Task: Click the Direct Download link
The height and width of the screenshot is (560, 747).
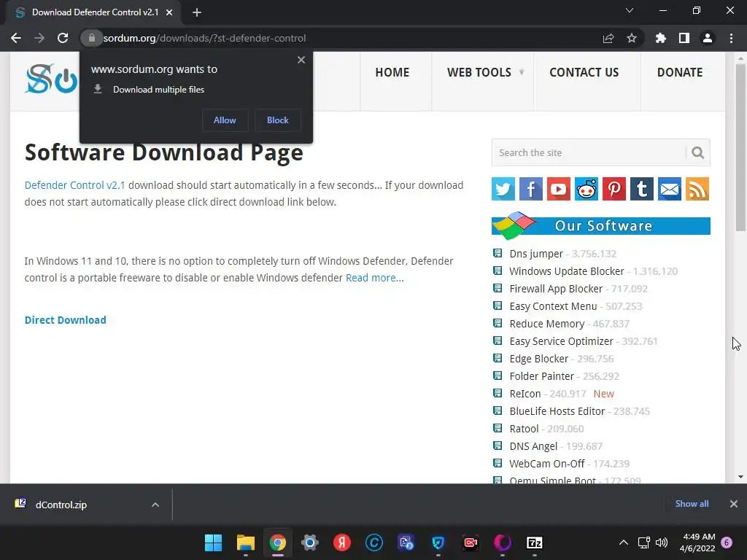Action: coord(65,320)
